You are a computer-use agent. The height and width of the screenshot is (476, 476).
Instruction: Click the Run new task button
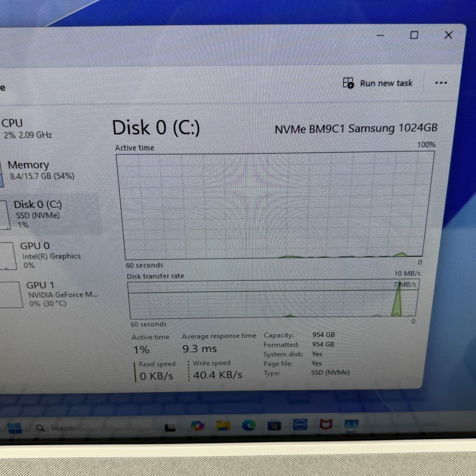click(378, 83)
